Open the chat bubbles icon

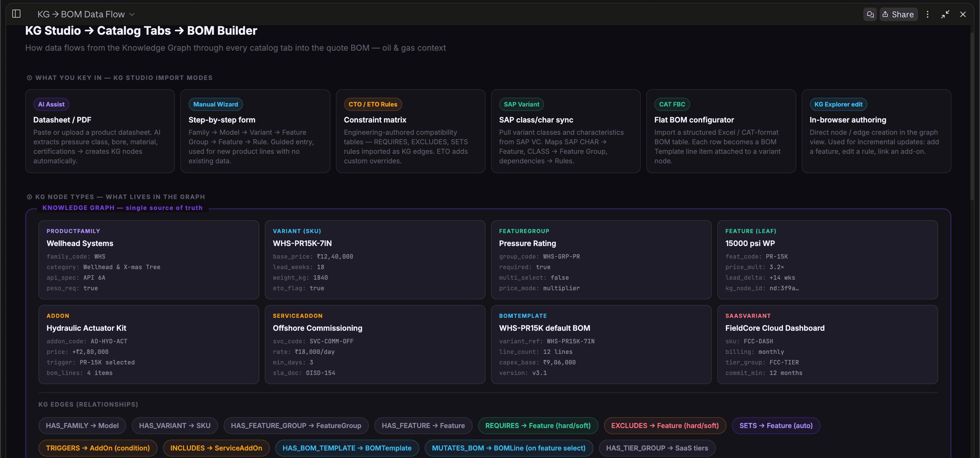tap(870, 14)
